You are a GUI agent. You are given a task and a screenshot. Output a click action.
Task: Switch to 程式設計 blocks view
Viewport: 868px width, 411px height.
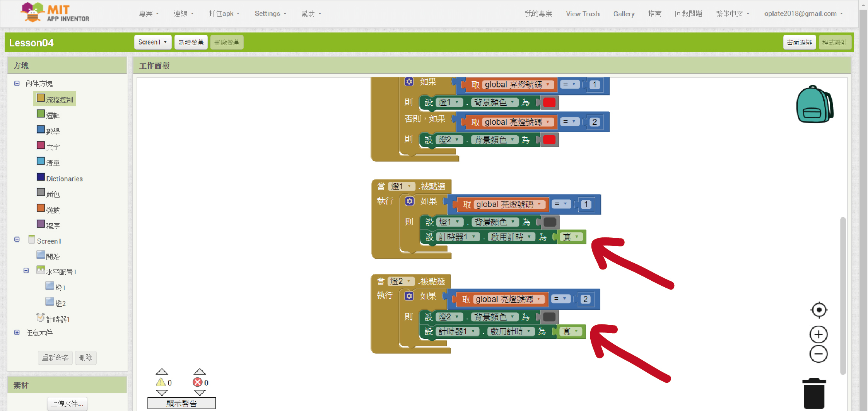[x=835, y=42]
